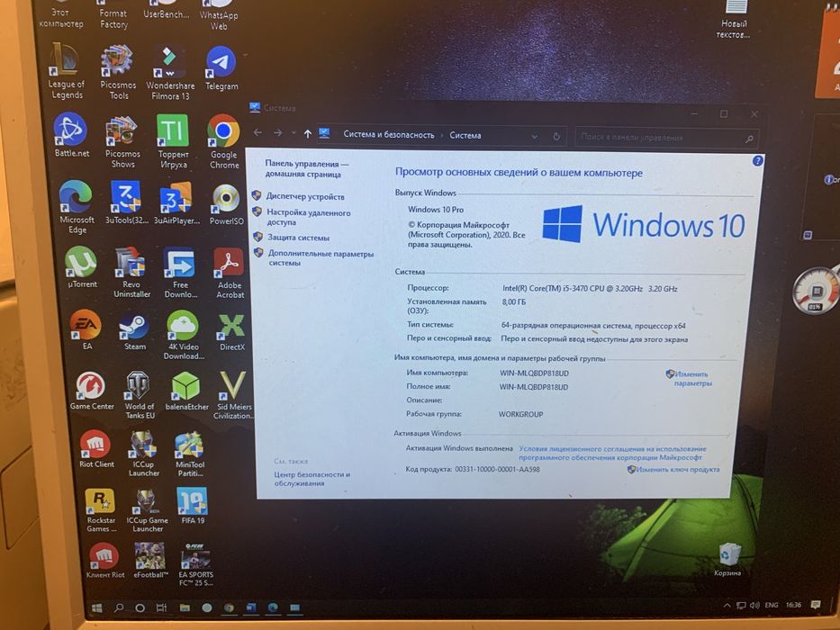This screenshot has width=840, height=630.
Task: Launch Google Chrome from the desktop
Action: click(x=223, y=141)
